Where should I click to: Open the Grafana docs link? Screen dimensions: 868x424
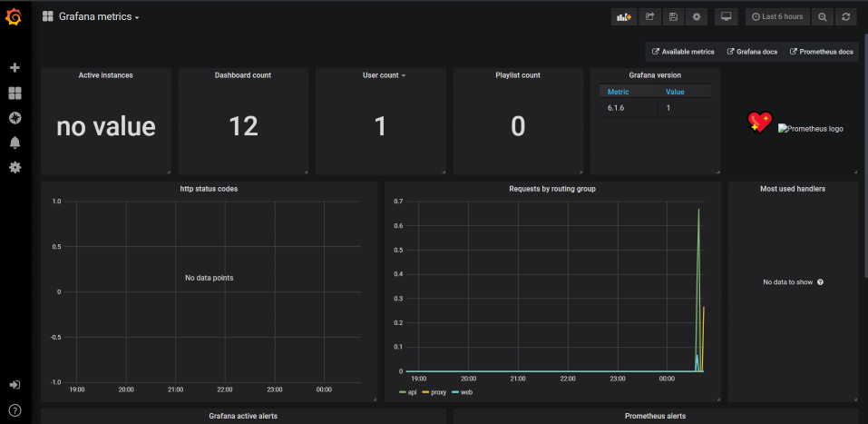tap(752, 52)
